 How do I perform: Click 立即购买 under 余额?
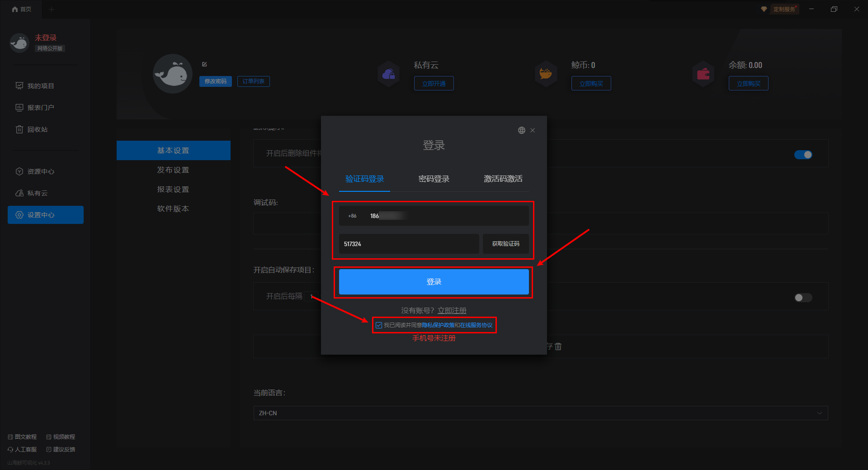pos(749,84)
